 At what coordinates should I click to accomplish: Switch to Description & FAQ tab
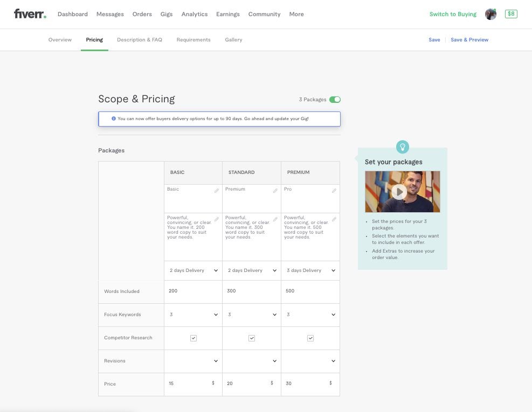coord(140,40)
